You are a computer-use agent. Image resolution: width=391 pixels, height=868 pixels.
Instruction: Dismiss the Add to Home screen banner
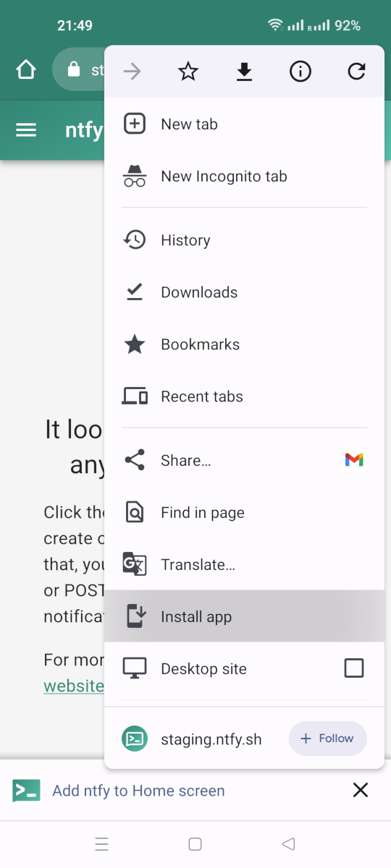point(361,790)
